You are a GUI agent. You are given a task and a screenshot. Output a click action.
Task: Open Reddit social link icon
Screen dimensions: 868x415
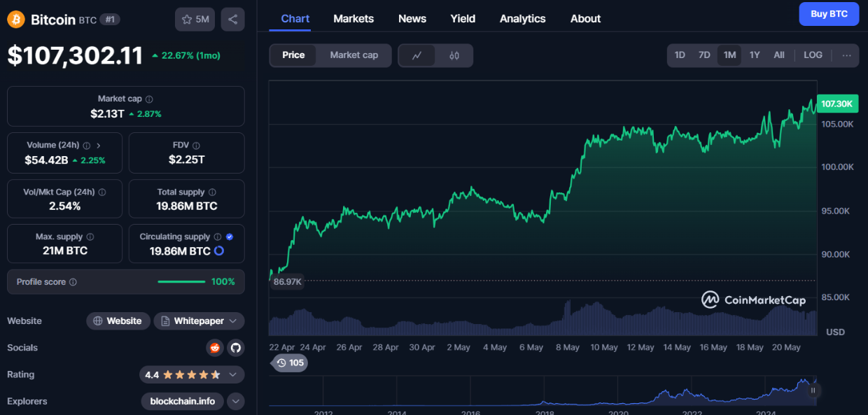coord(215,348)
